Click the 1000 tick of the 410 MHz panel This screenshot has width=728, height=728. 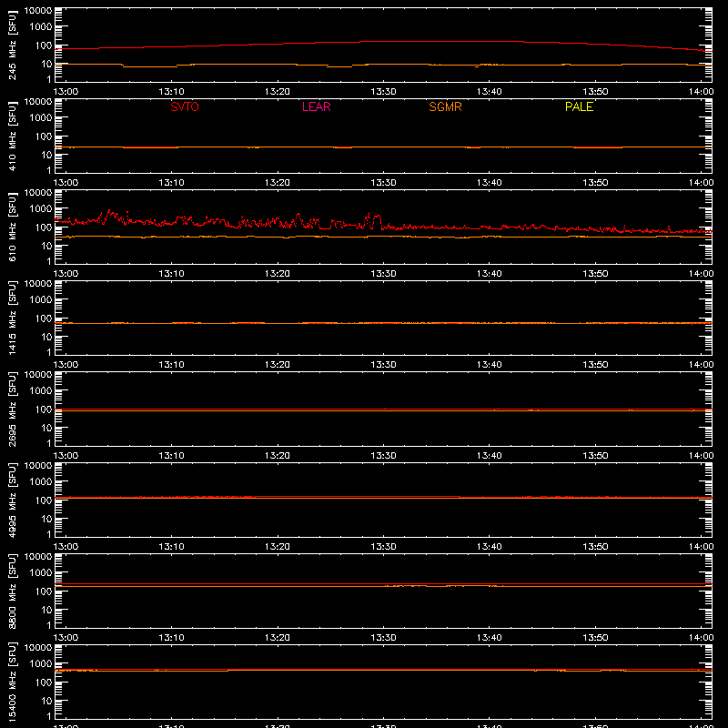[x=41, y=118]
